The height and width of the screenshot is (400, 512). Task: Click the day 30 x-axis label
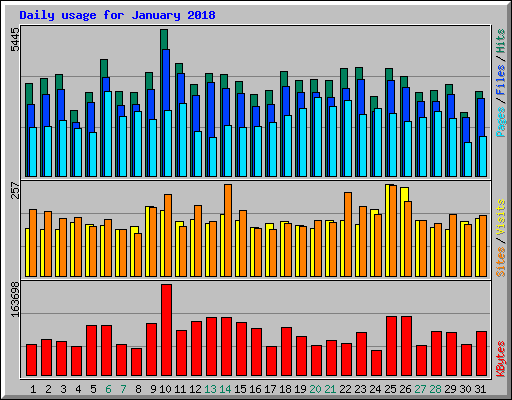[465, 389]
